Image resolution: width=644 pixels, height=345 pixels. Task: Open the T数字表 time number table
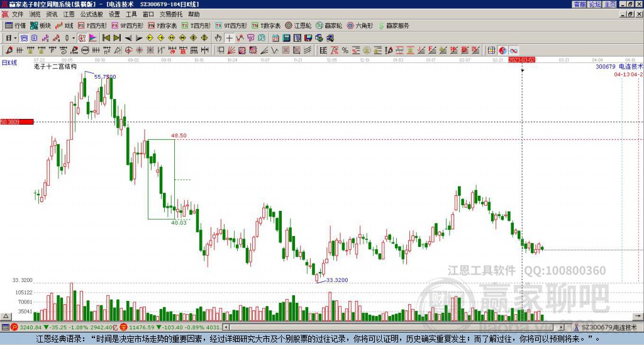pos(266,25)
